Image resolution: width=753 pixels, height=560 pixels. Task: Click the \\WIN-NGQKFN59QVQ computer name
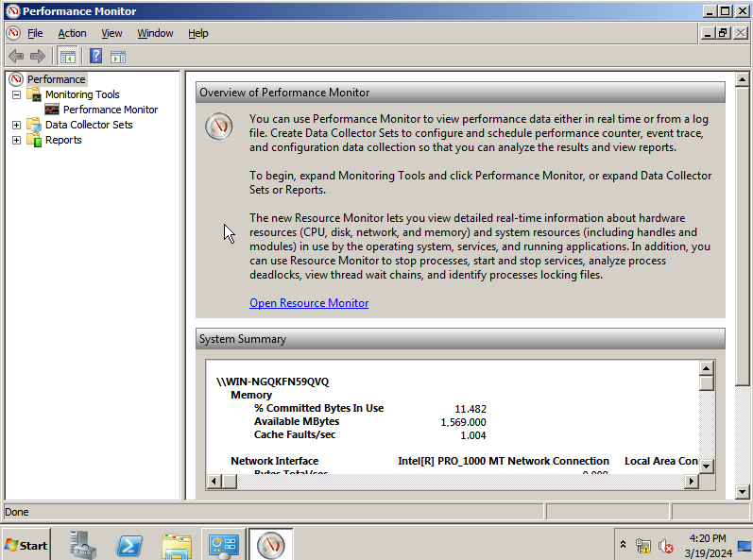272,382
